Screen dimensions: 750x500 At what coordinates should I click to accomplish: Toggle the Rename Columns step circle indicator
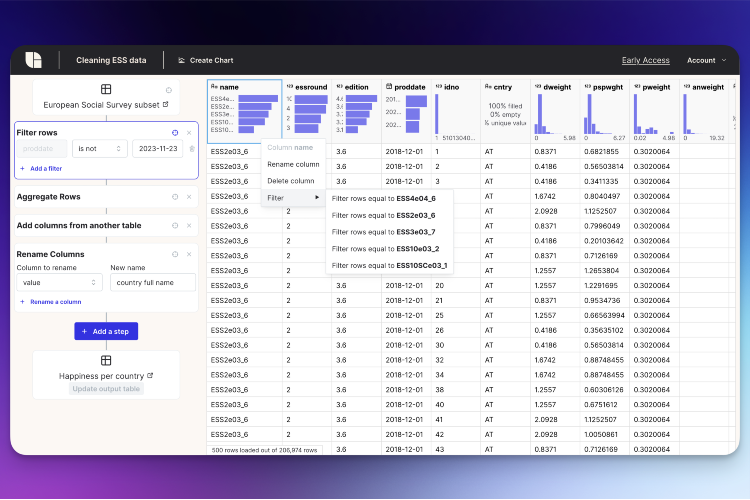(x=175, y=254)
